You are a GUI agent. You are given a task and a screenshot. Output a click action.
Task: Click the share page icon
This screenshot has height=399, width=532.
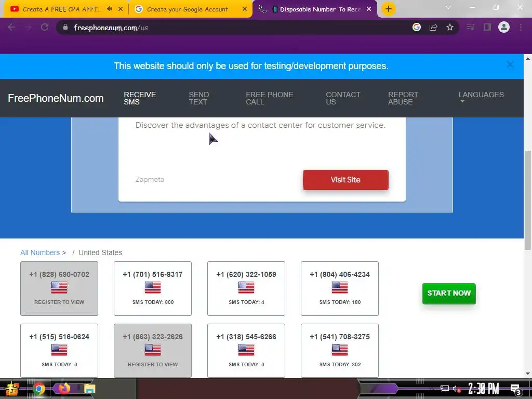433,28
